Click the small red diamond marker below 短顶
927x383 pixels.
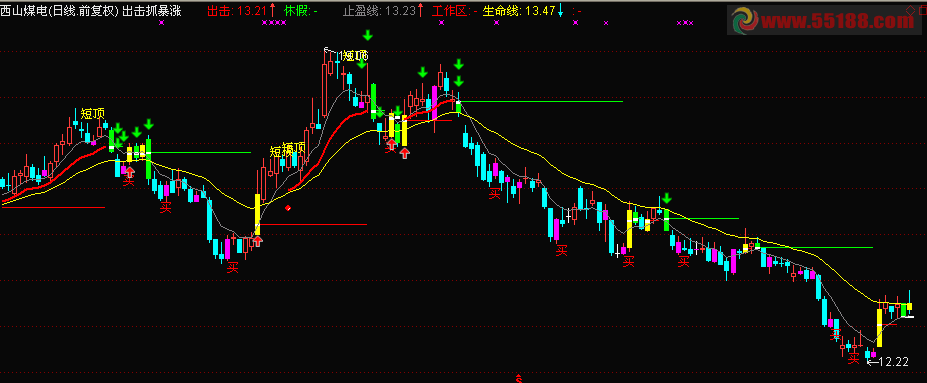click(288, 208)
